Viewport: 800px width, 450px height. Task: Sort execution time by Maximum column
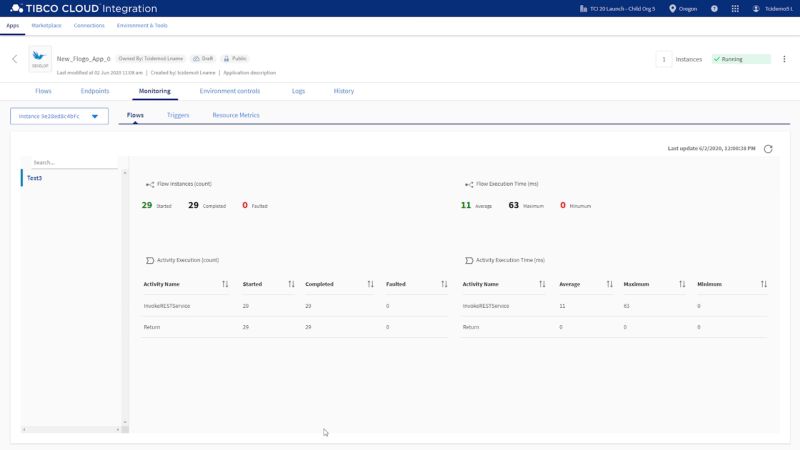[x=684, y=284]
